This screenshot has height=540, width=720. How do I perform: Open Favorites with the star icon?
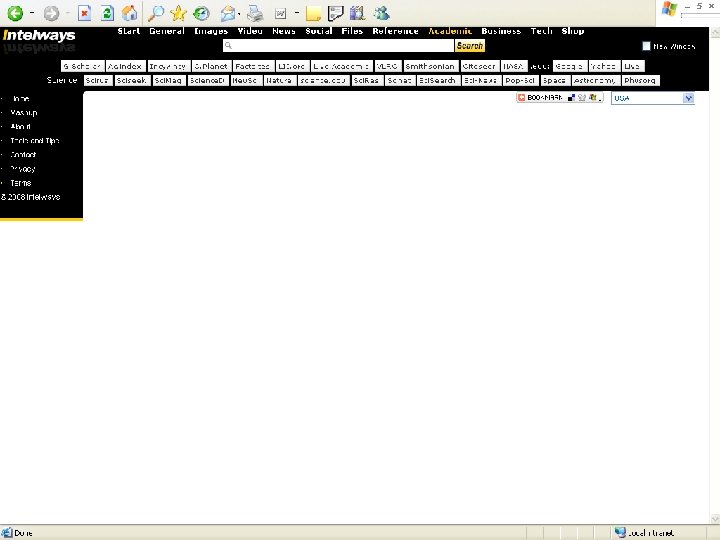pyautogui.click(x=178, y=13)
